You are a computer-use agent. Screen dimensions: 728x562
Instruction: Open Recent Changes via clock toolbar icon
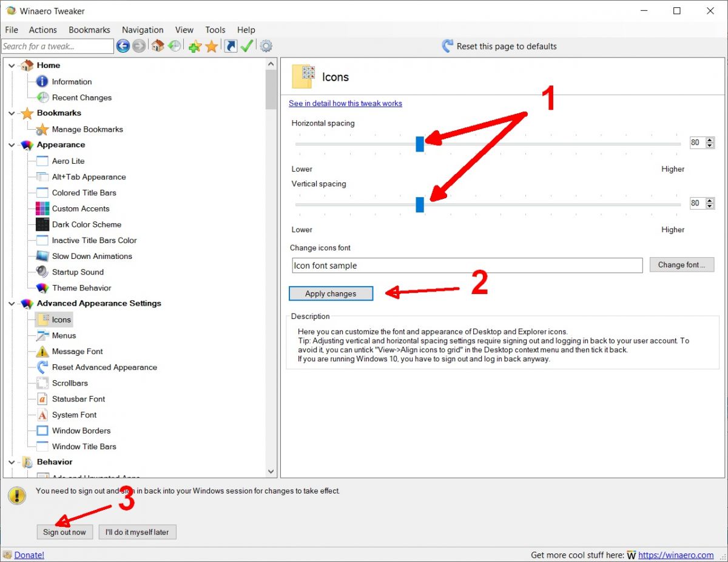coord(174,46)
